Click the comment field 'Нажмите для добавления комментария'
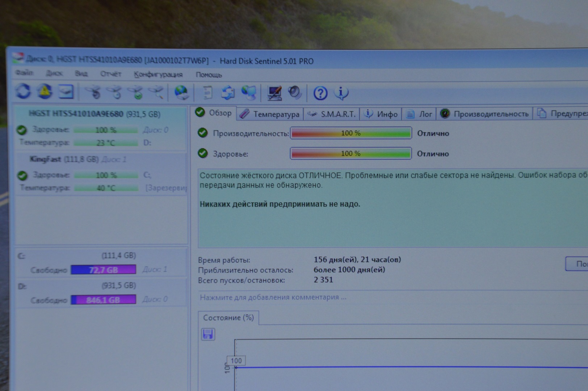 pyautogui.click(x=273, y=297)
